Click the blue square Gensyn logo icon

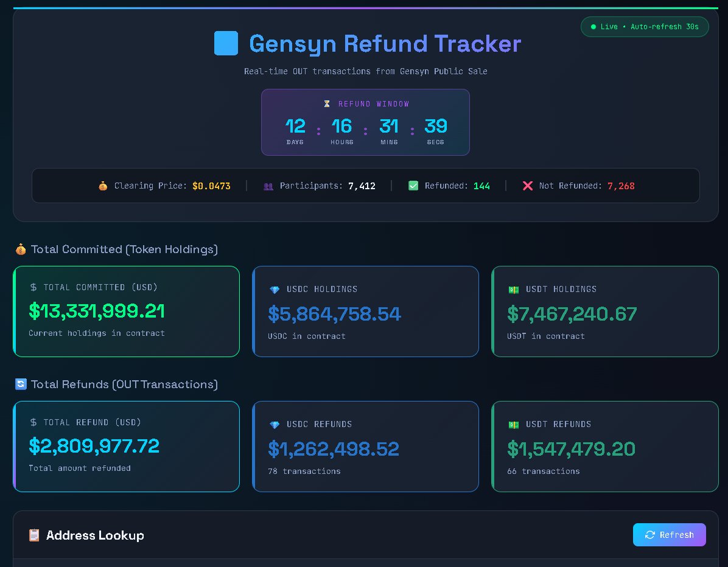(x=226, y=43)
